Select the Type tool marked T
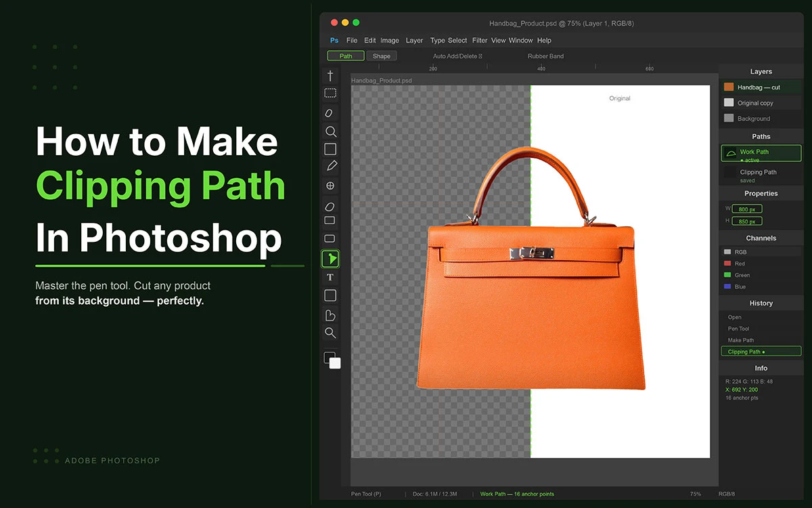 coord(330,277)
